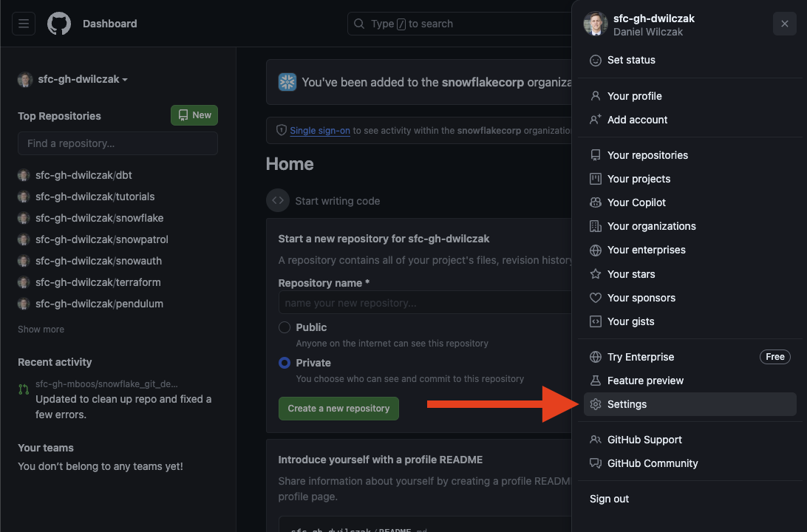Click the Your Copilot icon
807x532 pixels.
click(x=596, y=202)
